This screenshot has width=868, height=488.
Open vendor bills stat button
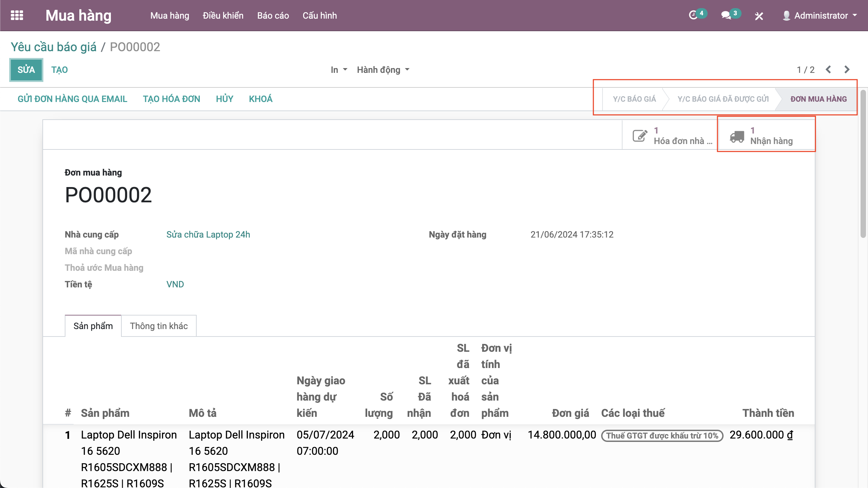coord(670,136)
